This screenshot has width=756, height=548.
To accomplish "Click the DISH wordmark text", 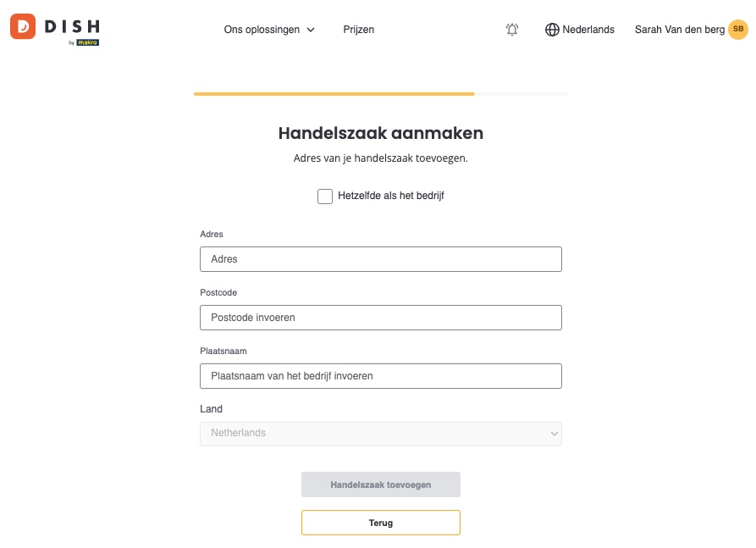I will (x=72, y=26).
